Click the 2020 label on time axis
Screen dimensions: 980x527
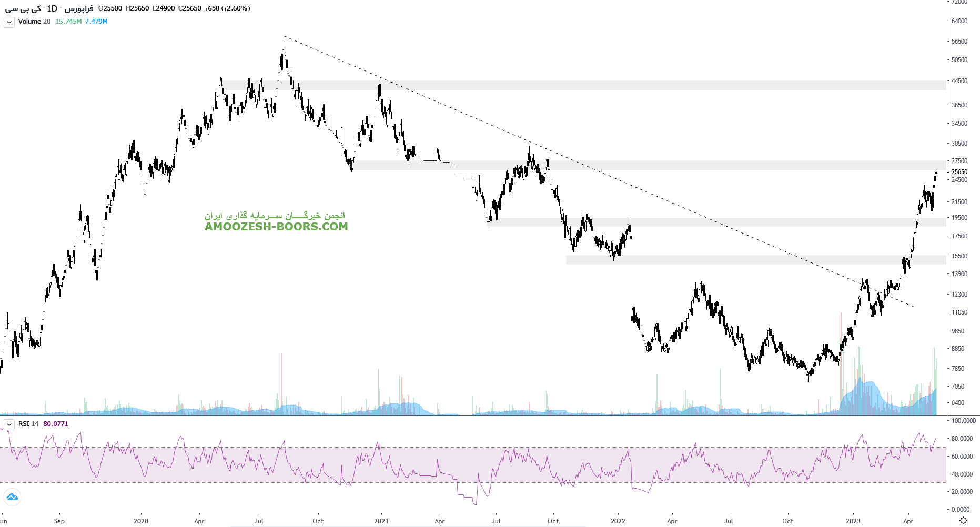tap(141, 521)
